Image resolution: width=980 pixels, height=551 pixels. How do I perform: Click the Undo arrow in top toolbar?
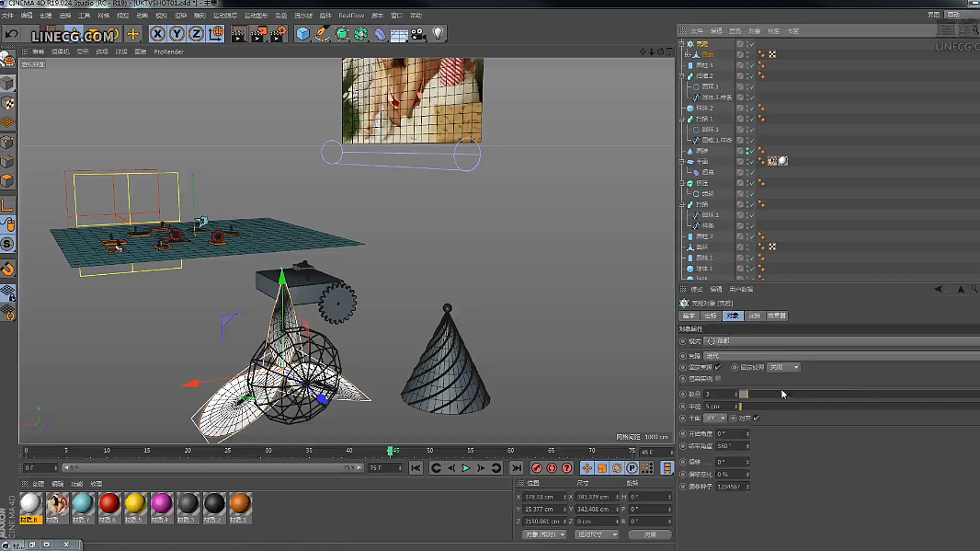click(11, 34)
